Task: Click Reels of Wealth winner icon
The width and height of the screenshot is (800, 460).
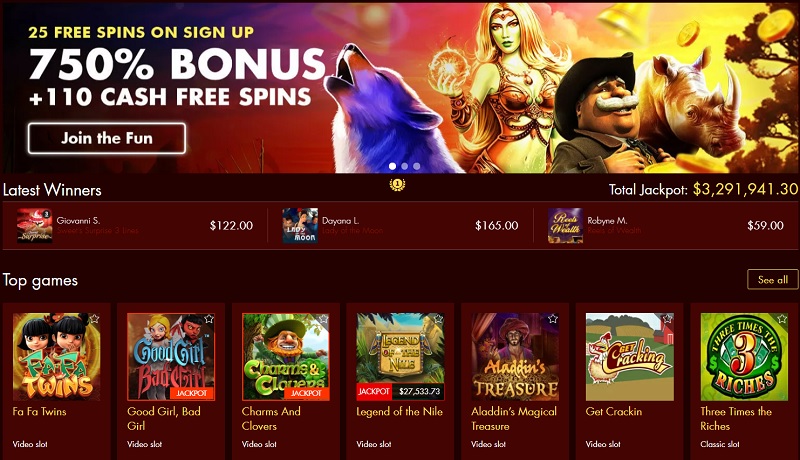Action: tap(565, 225)
